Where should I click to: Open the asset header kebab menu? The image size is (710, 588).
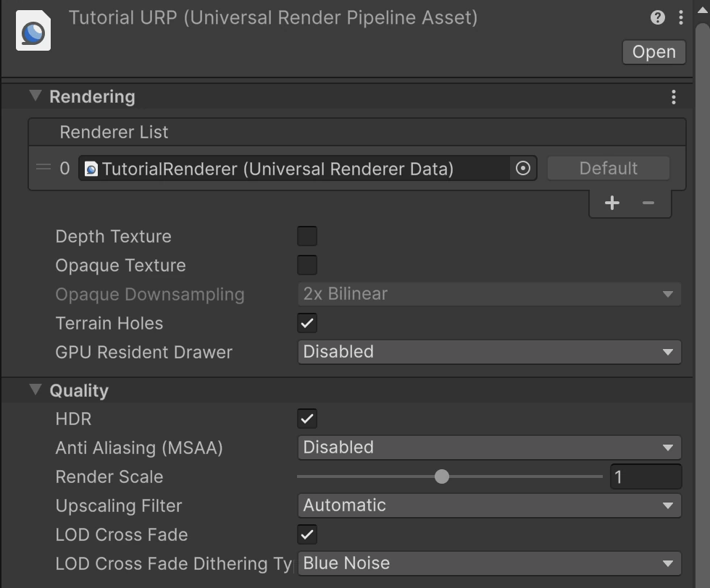pos(680,17)
